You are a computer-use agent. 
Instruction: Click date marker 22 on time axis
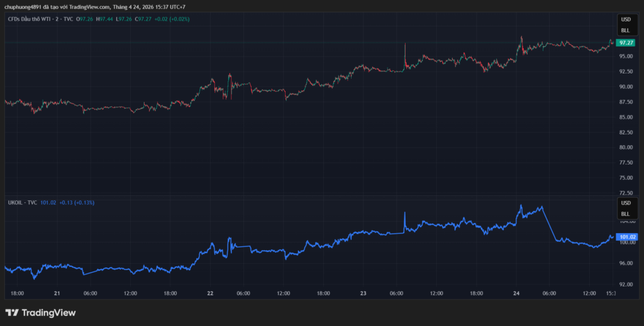(211, 293)
